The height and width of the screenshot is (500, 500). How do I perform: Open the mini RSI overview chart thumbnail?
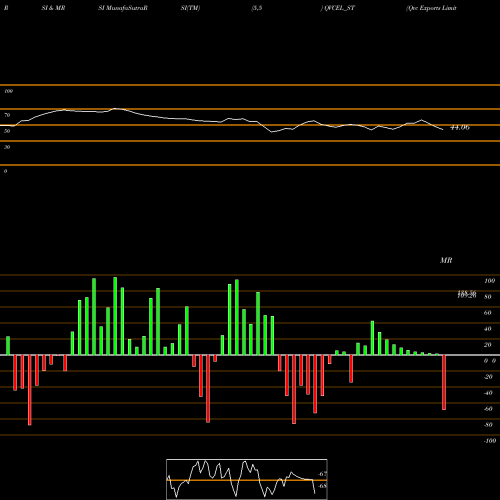pos(247,479)
